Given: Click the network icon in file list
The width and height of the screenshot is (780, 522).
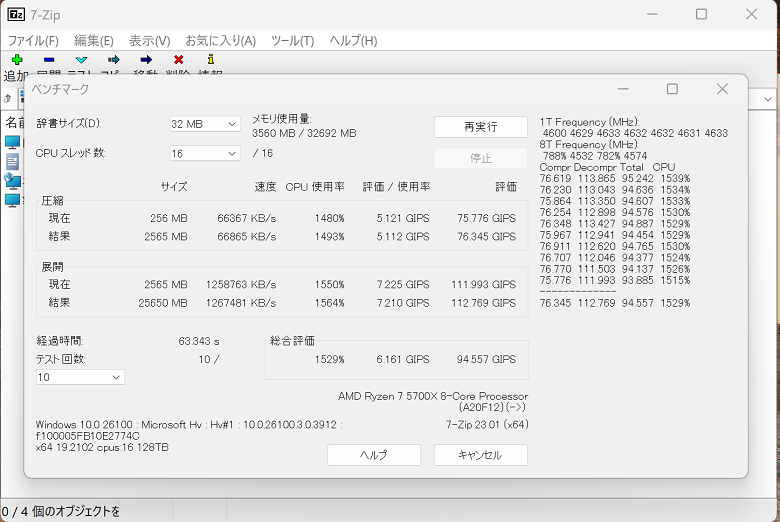Looking at the screenshot, I should coord(12,181).
